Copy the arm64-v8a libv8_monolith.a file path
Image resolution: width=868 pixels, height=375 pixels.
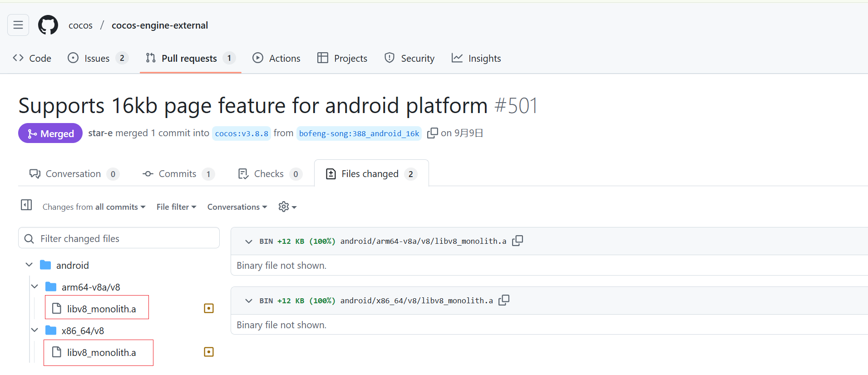tap(518, 241)
